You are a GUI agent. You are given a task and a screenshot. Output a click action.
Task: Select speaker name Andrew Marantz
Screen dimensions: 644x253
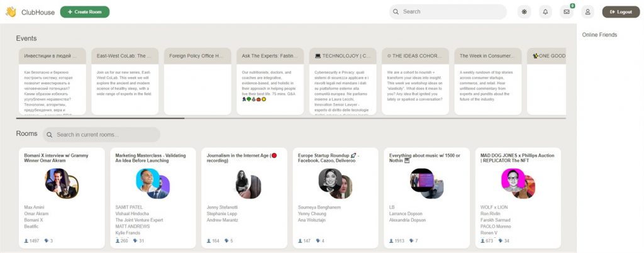222,220
